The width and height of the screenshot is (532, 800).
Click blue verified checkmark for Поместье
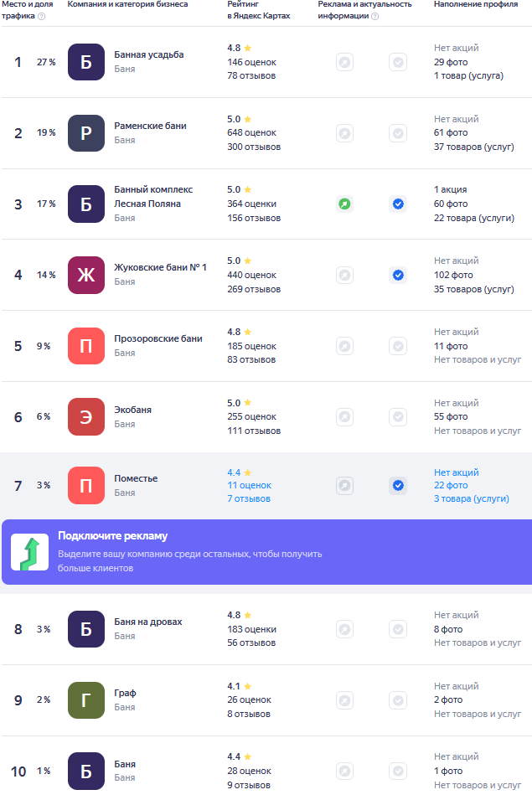point(398,485)
